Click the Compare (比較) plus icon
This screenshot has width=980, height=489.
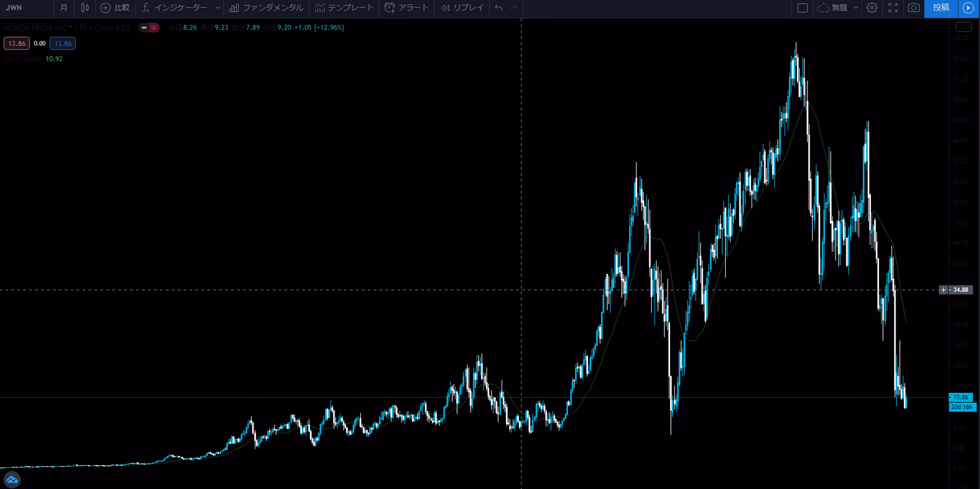click(105, 8)
